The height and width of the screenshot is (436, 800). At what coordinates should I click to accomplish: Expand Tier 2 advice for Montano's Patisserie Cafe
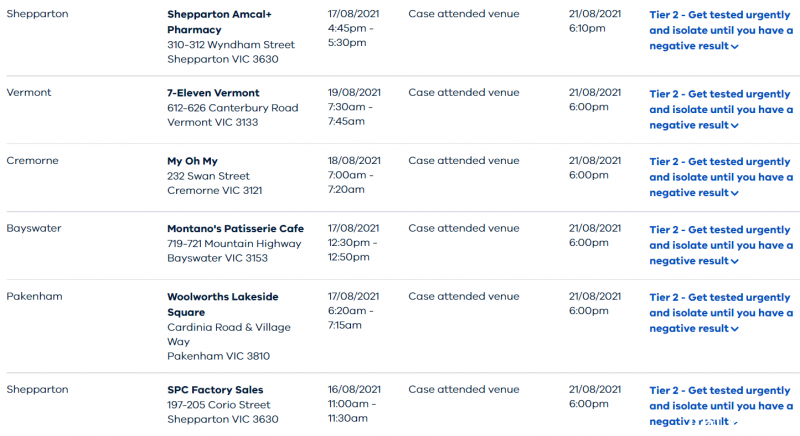(x=720, y=245)
